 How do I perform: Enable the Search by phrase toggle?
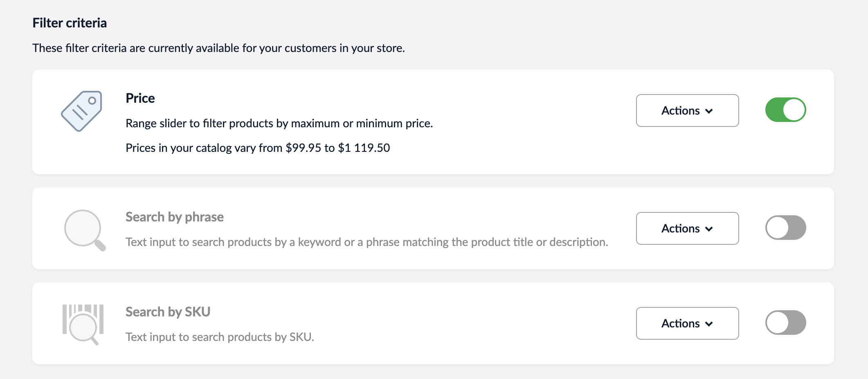pos(785,228)
